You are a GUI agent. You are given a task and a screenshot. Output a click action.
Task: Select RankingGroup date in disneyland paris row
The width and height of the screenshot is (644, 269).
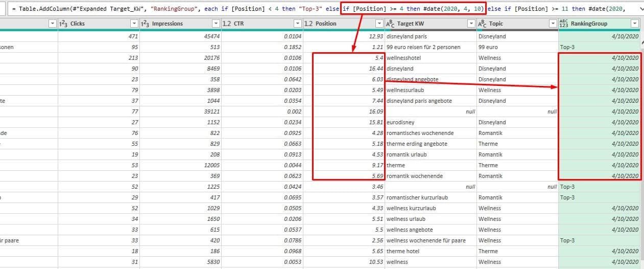[x=599, y=36]
